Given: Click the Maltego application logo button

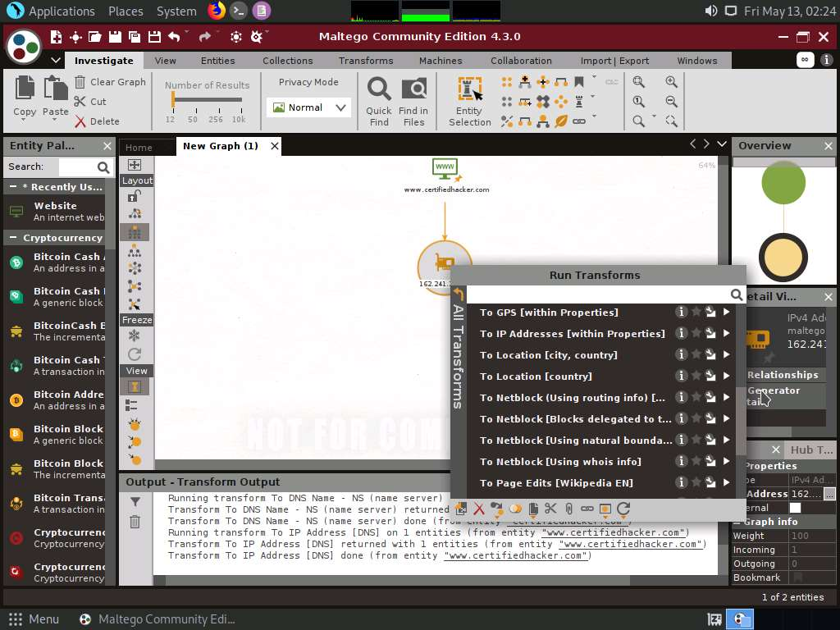Looking at the screenshot, I should (23, 46).
